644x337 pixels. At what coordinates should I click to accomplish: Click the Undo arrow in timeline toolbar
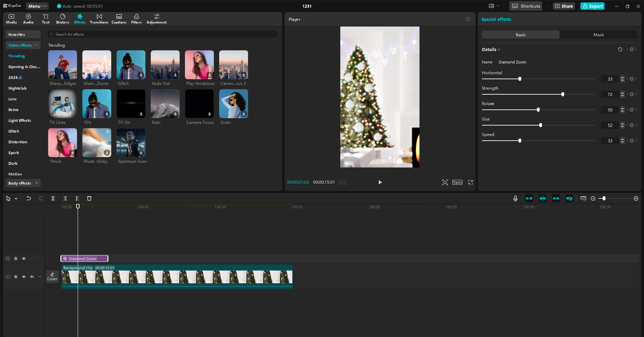[x=29, y=198]
